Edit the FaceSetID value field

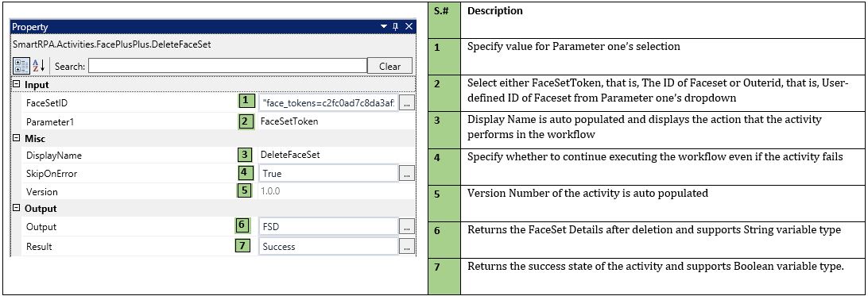328,102
